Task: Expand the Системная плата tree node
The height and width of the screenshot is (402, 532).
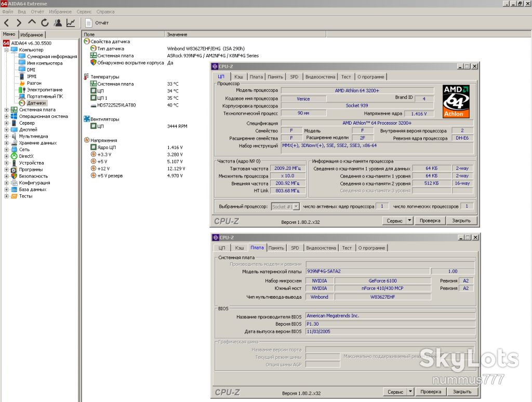Action: [x=6, y=110]
